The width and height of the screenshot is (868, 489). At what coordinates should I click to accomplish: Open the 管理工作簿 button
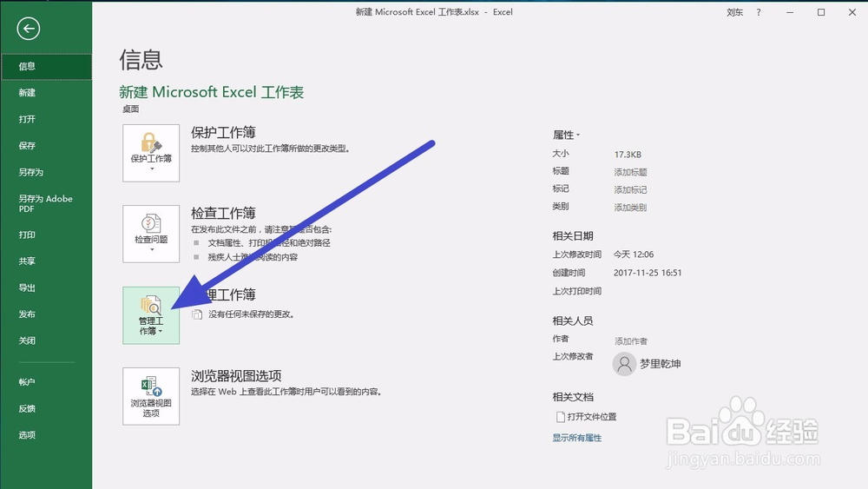(151, 315)
